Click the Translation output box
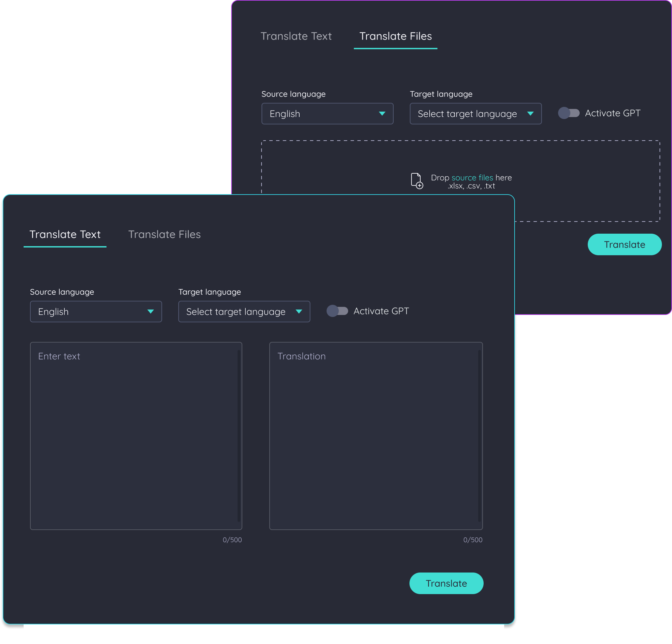Screen dimensions: 672x644 click(x=375, y=436)
